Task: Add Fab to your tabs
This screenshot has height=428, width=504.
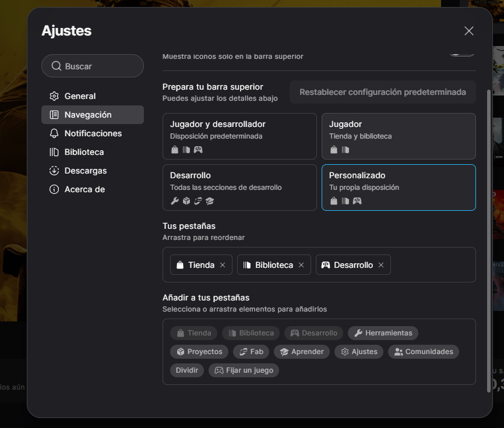Action: 251,352
